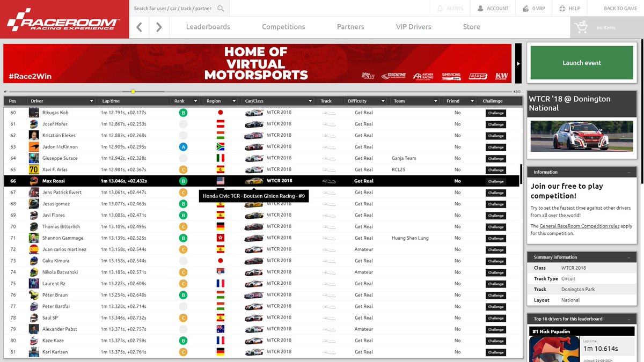Click the WTCR '18 car thumbnail
Screen dimensions: 644x362
(x=581, y=136)
